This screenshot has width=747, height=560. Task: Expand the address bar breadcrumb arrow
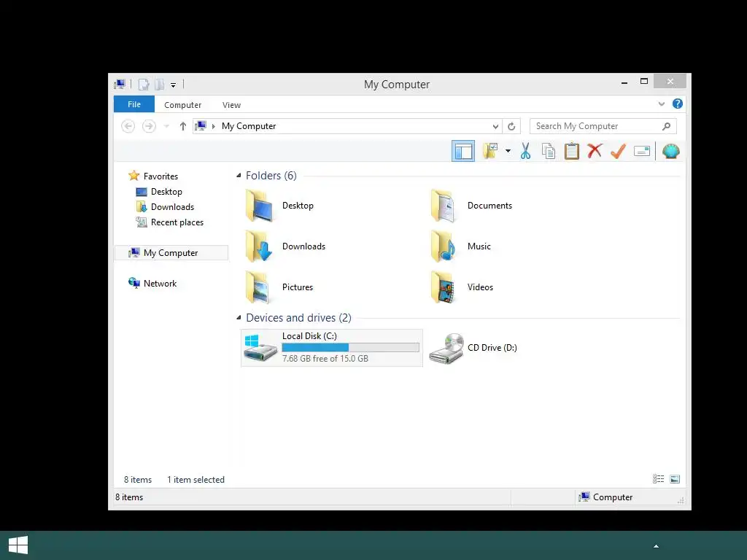tap(214, 126)
